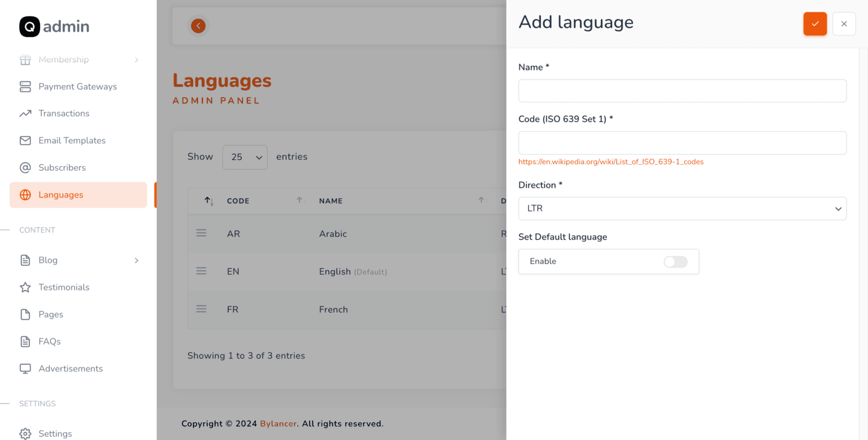The width and height of the screenshot is (868, 440).
Task: Click the Advertisements monitor icon
Action: point(25,369)
